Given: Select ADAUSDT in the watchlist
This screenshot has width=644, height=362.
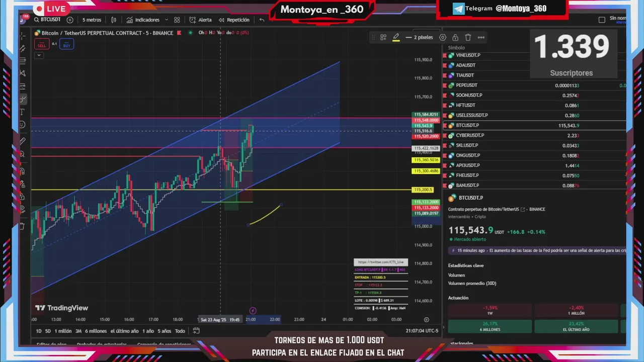Looking at the screenshot, I should 534,65.
